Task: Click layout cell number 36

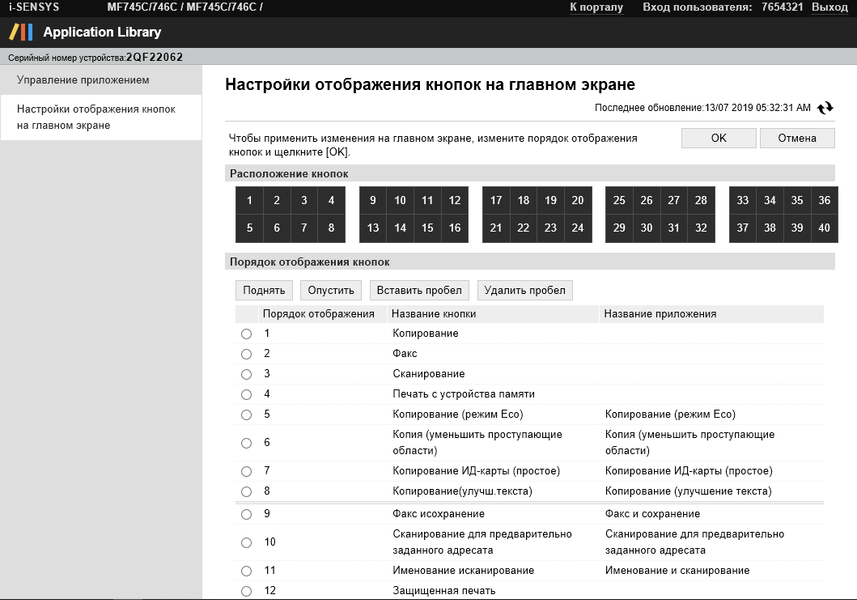Action: pos(824,201)
